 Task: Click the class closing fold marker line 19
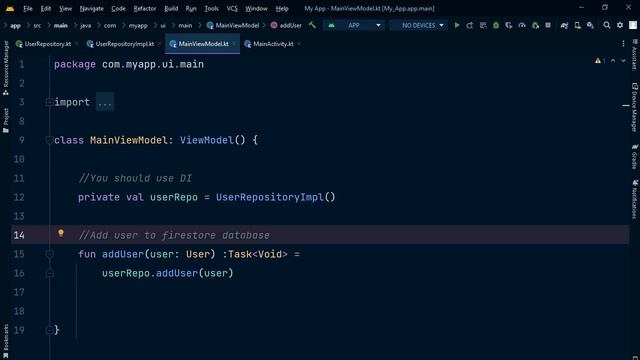pos(49,330)
